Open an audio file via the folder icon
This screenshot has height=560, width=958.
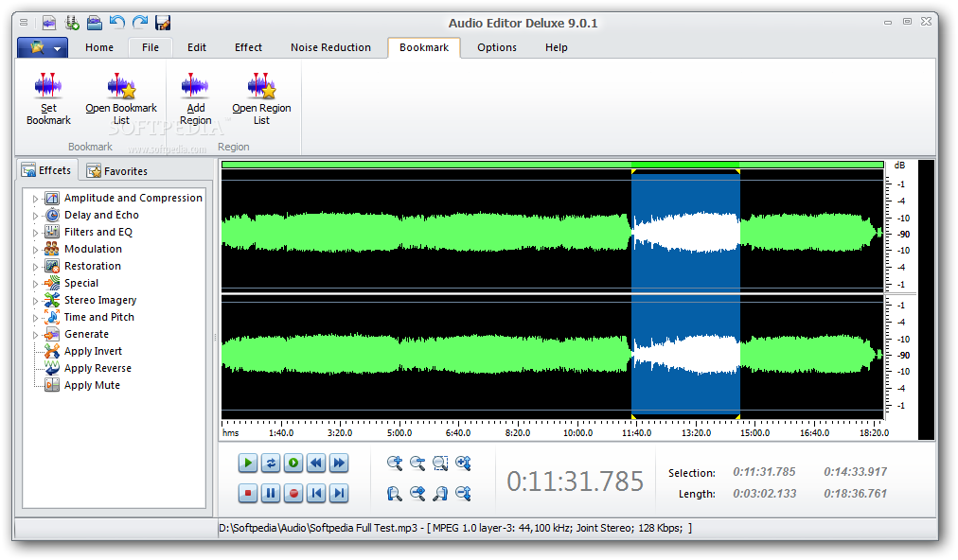point(94,24)
